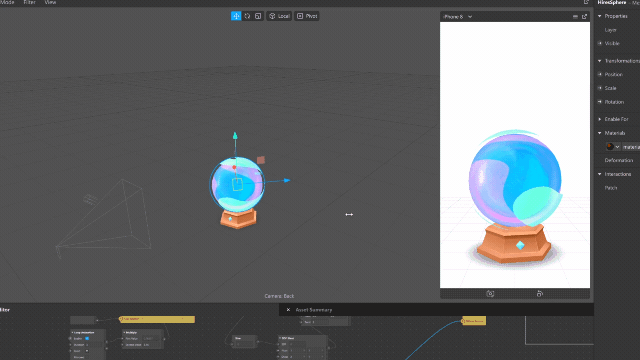This screenshot has height=360, width=640.
Task: Select the Rotate tool in viewport toolbar
Action: pos(247,16)
